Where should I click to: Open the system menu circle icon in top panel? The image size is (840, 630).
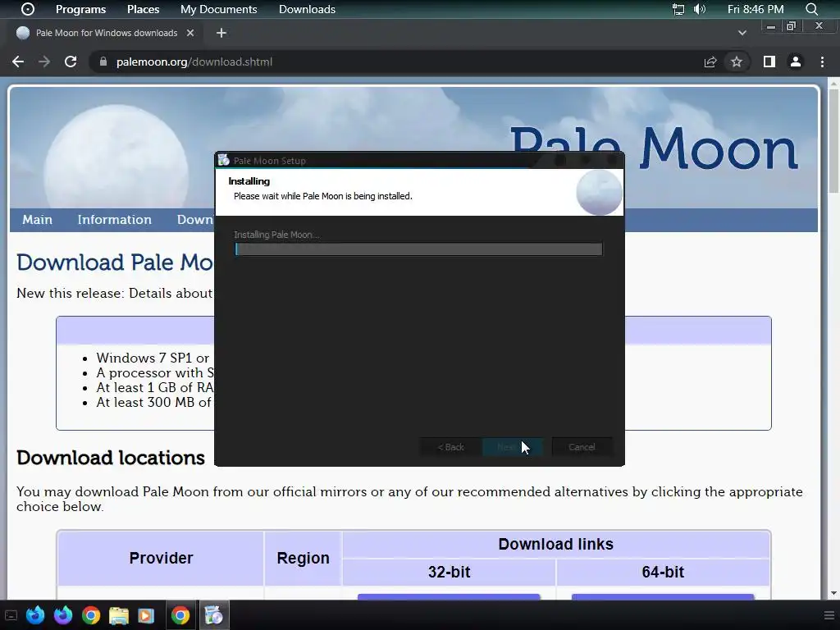[27, 9]
